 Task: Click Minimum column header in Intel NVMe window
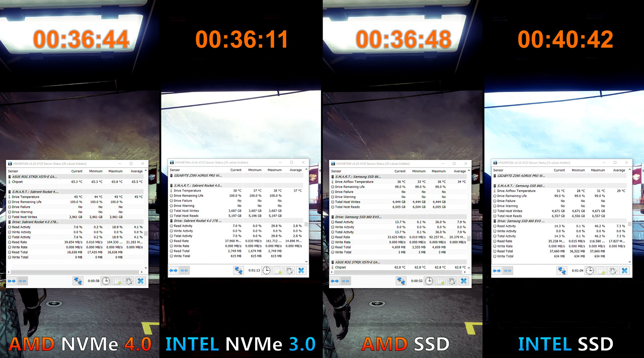click(x=255, y=170)
